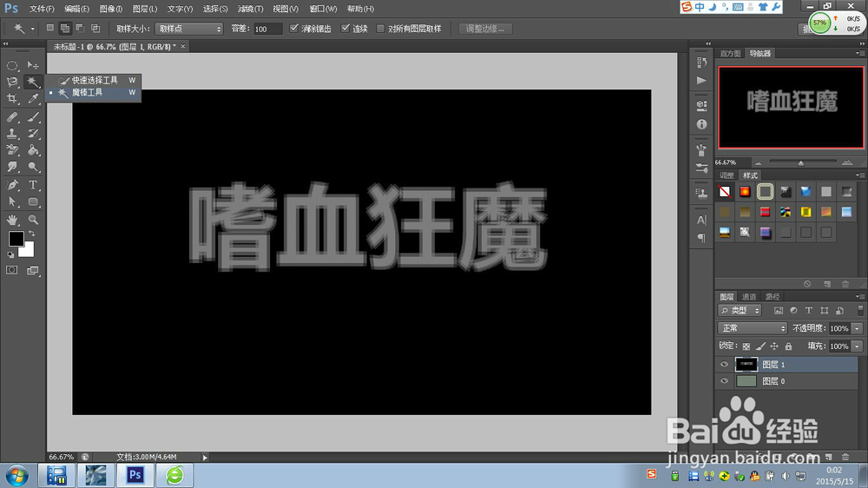Screen dimensions: 868x488
Task: Open the Styles panel flyout menu
Action: pos(859,175)
